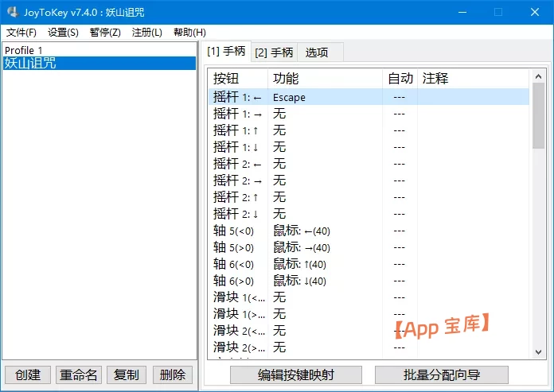Click the JoyToKey app icon in title bar
Image resolution: width=554 pixels, height=392 pixels.
pyautogui.click(x=13, y=12)
